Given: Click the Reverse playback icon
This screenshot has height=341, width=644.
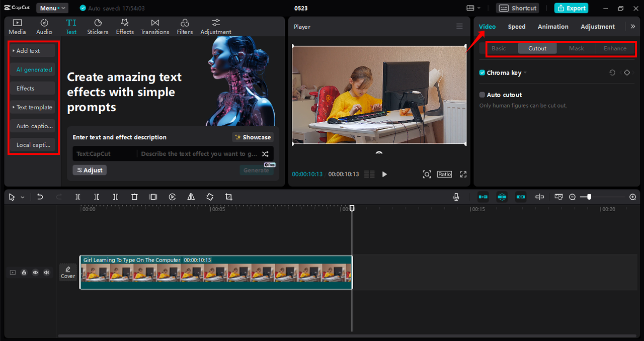Looking at the screenshot, I should [172, 197].
